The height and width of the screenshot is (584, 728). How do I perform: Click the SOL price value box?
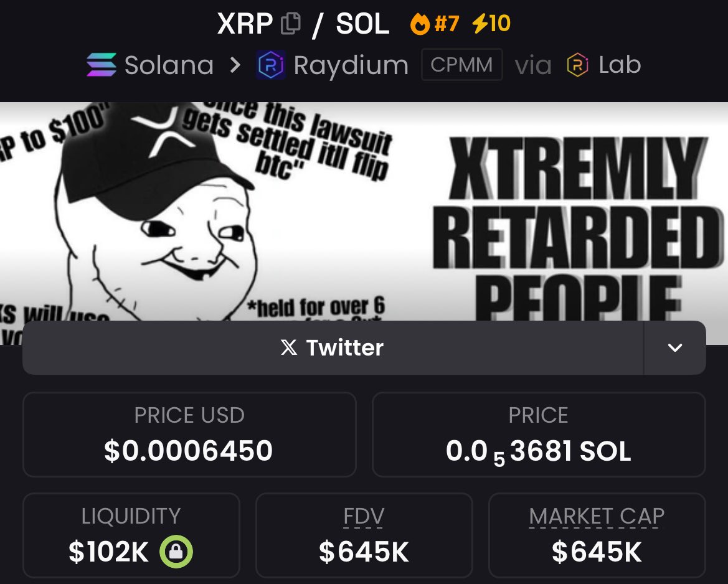pos(539,435)
